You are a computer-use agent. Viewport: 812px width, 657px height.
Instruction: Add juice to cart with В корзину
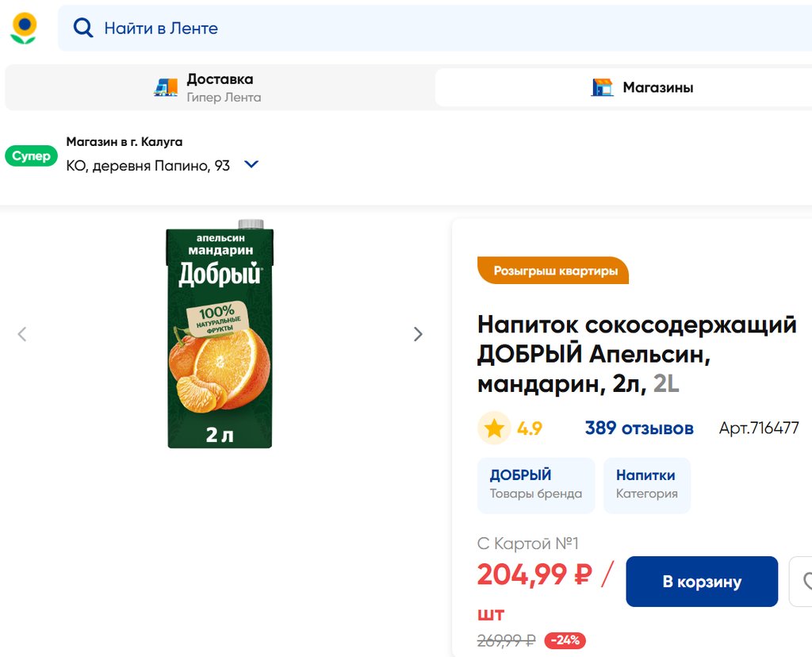pyautogui.click(x=702, y=582)
